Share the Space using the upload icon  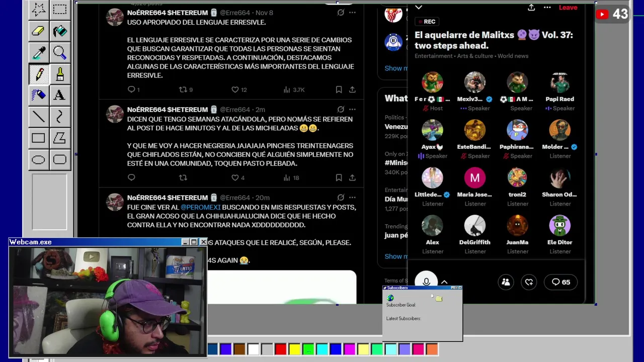[x=531, y=8]
